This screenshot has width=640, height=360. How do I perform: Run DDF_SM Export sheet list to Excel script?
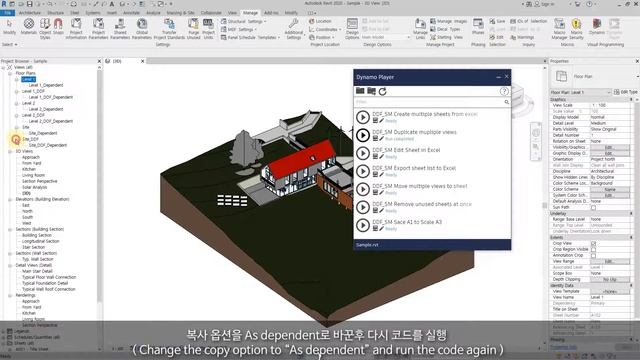point(363,171)
